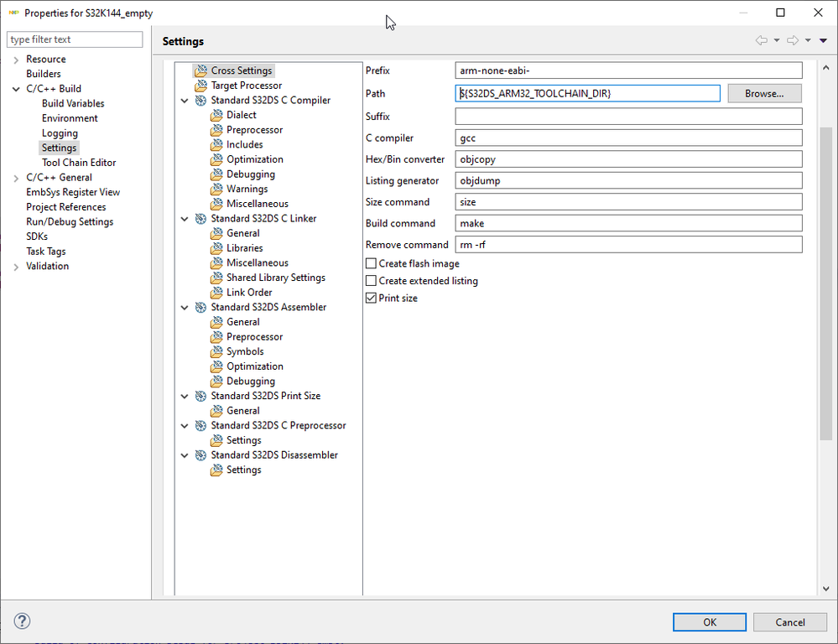Click icon beside compiler Miscellaneous
Viewport: 838px width, 644px height.
(x=216, y=204)
